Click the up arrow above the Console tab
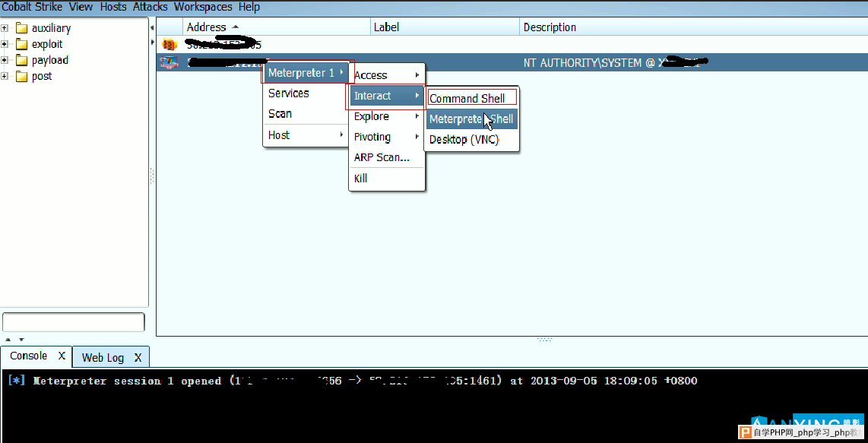 (x=9, y=340)
